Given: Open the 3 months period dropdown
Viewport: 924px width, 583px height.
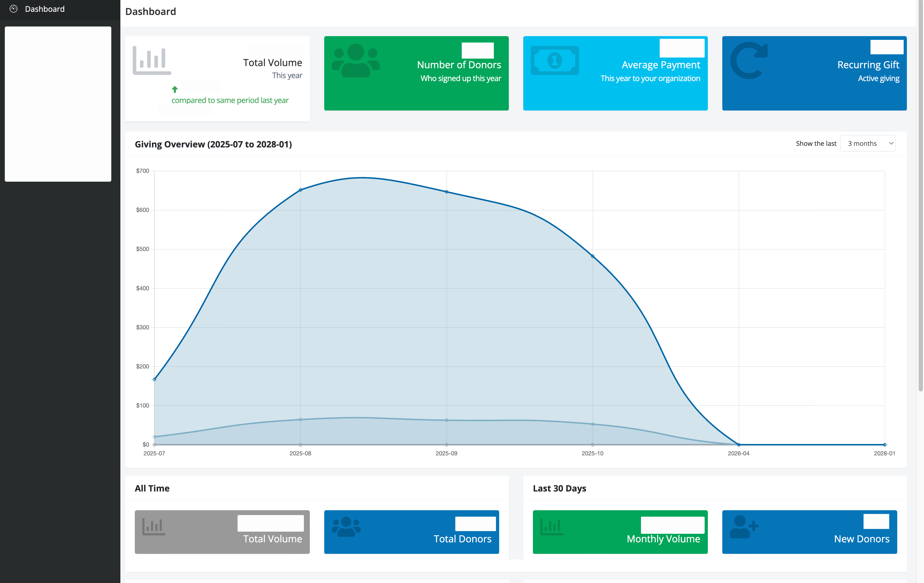Looking at the screenshot, I should point(868,143).
